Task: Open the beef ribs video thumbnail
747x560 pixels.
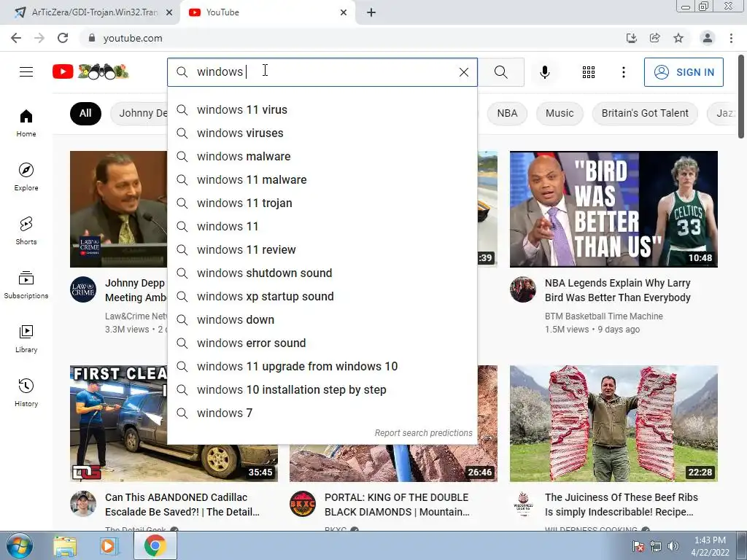Action: [x=614, y=424]
